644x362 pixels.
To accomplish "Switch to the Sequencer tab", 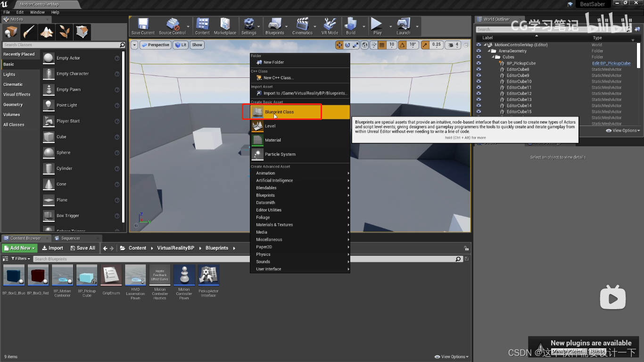I will point(71,238).
